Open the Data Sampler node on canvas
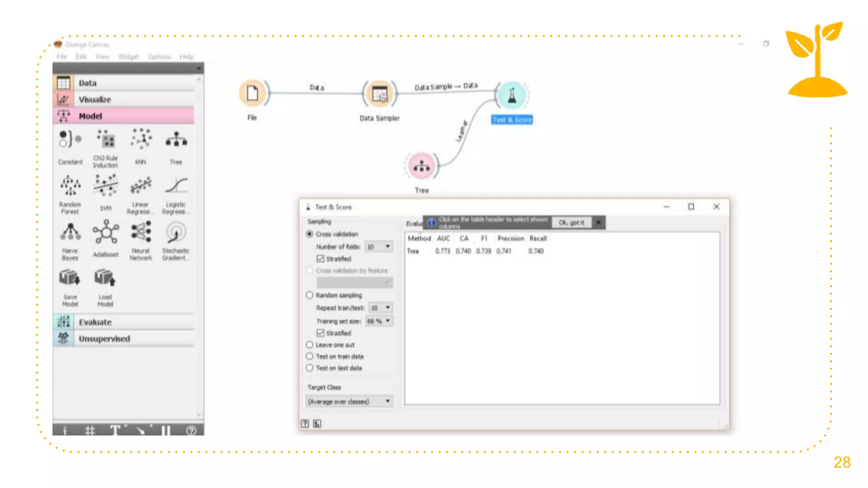 click(x=379, y=94)
